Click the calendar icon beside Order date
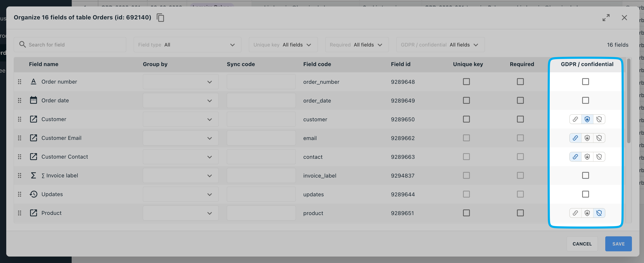This screenshot has width=644, height=263. point(33,100)
